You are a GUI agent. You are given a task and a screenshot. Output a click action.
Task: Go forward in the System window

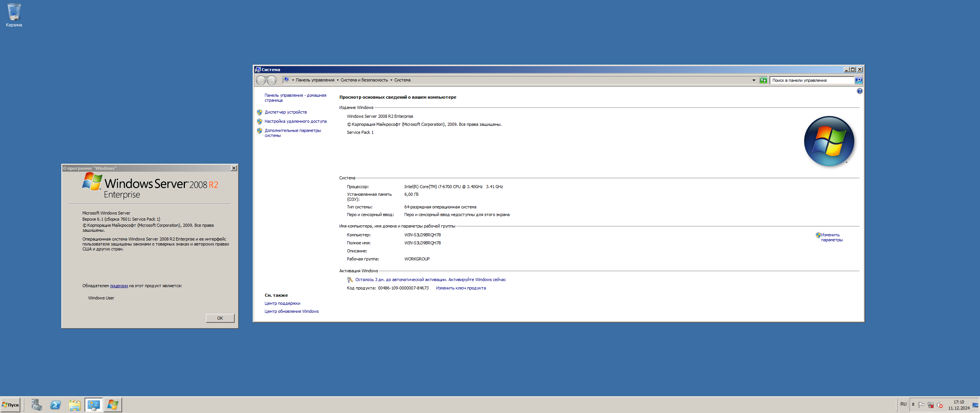point(271,80)
